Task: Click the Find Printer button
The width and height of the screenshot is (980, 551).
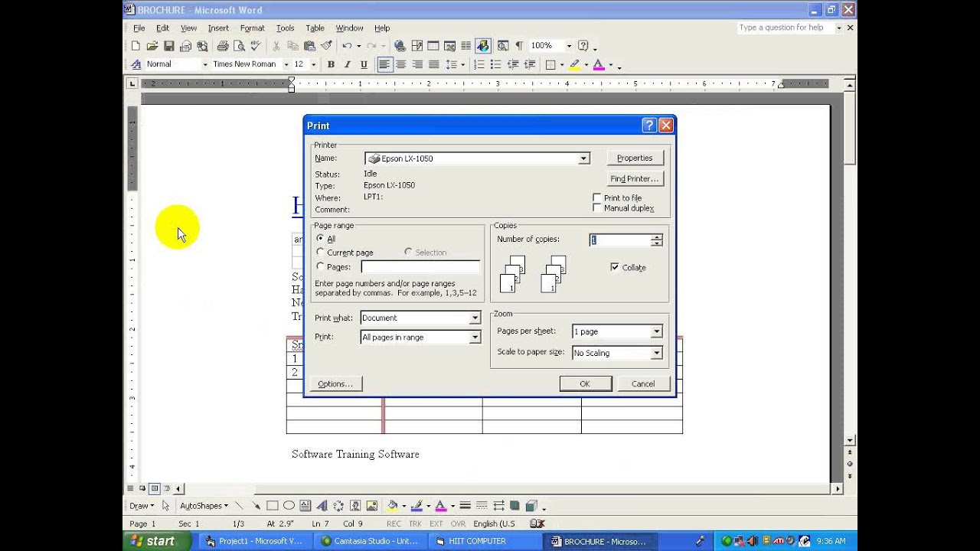Action: click(x=635, y=178)
